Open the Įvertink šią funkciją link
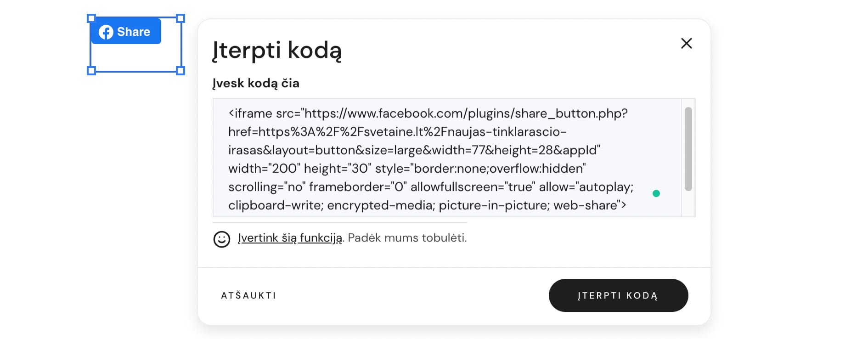Viewport: 868px width, 339px height. point(290,238)
